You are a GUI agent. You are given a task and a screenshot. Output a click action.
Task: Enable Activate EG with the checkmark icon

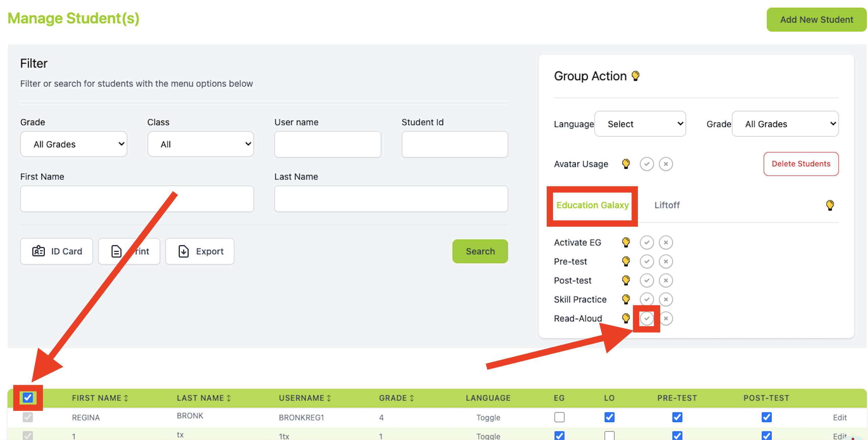646,242
